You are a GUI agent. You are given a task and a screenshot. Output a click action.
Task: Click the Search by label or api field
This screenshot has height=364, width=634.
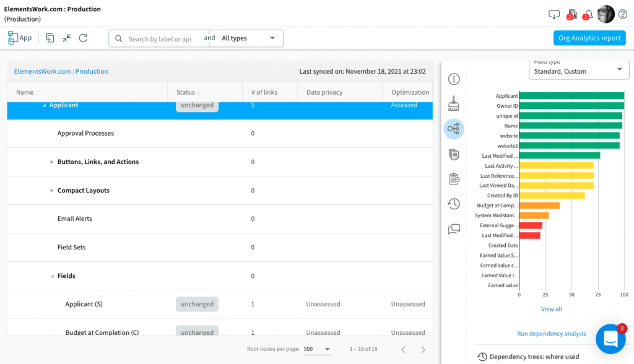(160, 38)
